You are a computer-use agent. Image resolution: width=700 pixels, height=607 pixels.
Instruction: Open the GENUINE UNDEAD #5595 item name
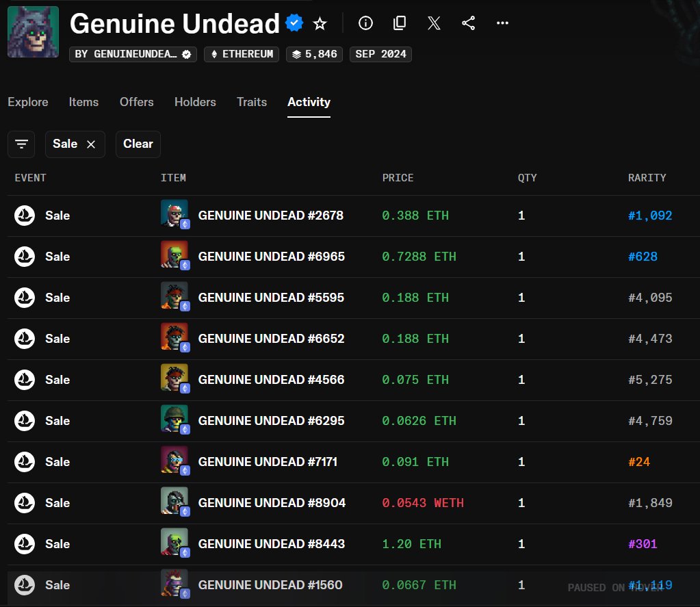(x=271, y=298)
